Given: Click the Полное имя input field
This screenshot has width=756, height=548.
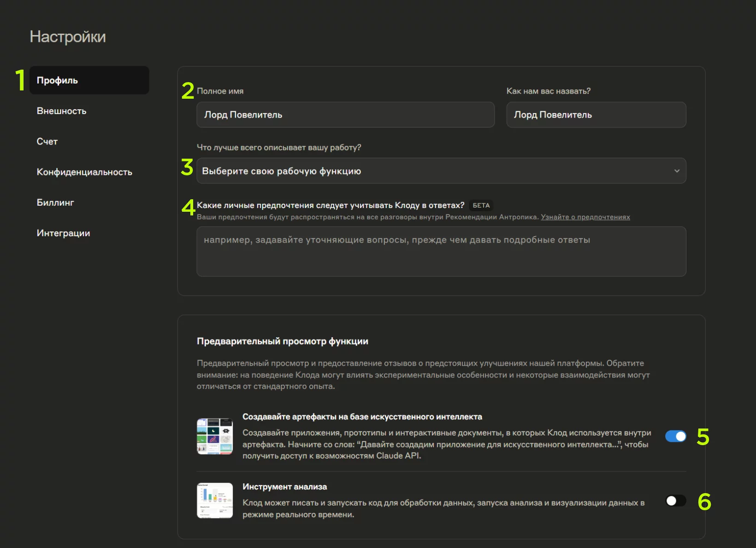Looking at the screenshot, I should pyautogui.click(x=345, y=115).
